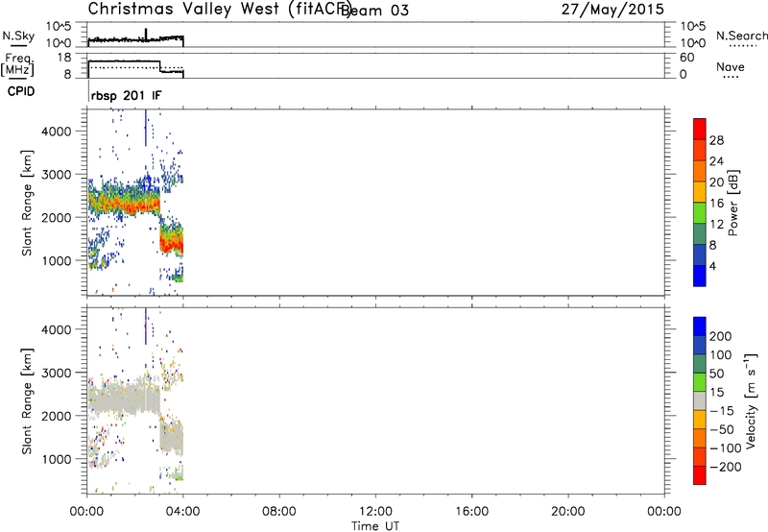Click the 'N.Sky' legend label
The image size is (768, 532).
click(x=18, y=36)
